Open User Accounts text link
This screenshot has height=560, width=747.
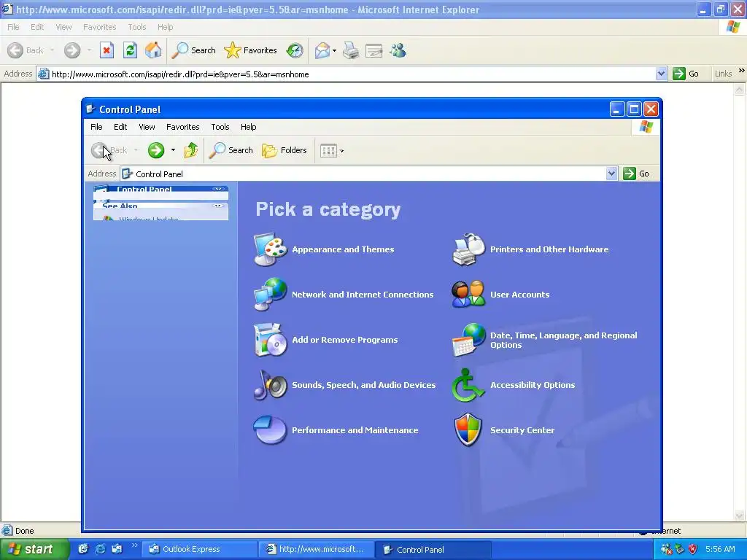point(519,295)
